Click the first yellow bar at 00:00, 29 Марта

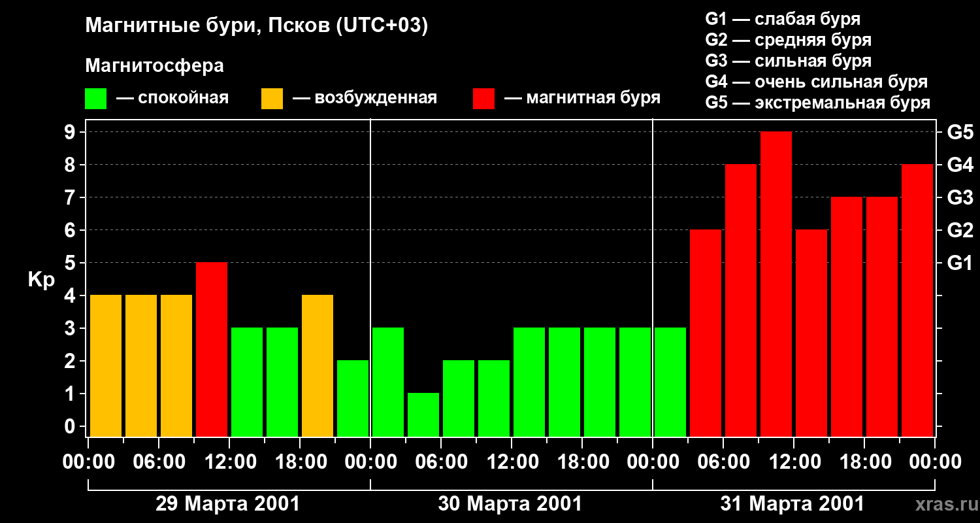point(106,365)
